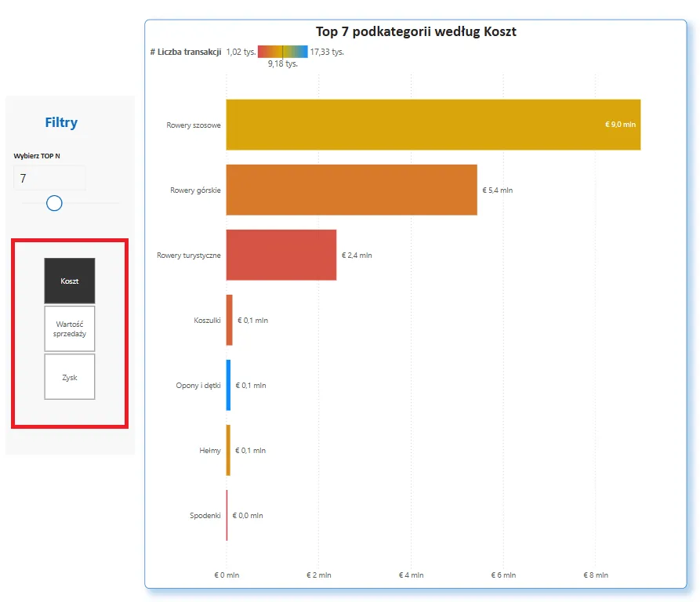Click the € 9,0 mln data label
The width and height of the screenshot is (700, 602).
coord(620,125)
